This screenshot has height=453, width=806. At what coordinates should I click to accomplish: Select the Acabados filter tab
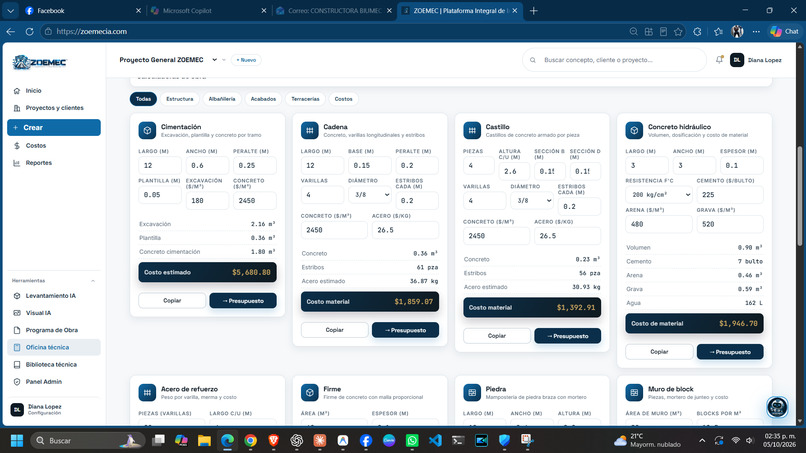263,99
